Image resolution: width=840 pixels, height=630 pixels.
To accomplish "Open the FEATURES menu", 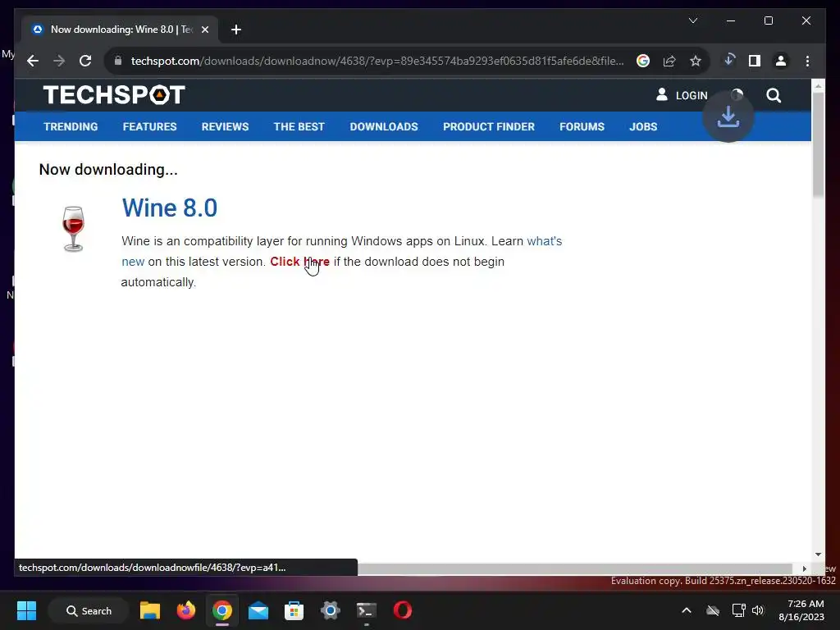I will tap(149, 127).
